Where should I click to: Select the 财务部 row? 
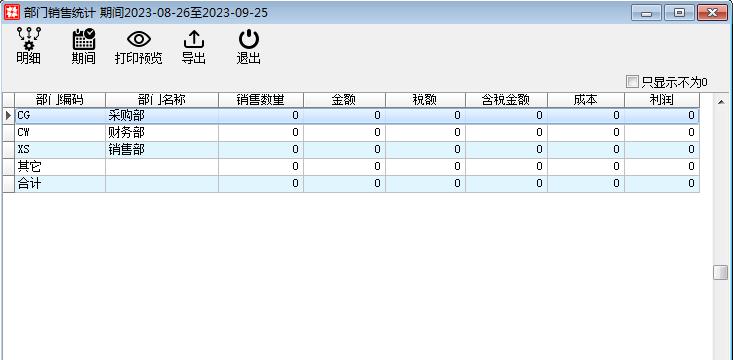pos(351,133)
